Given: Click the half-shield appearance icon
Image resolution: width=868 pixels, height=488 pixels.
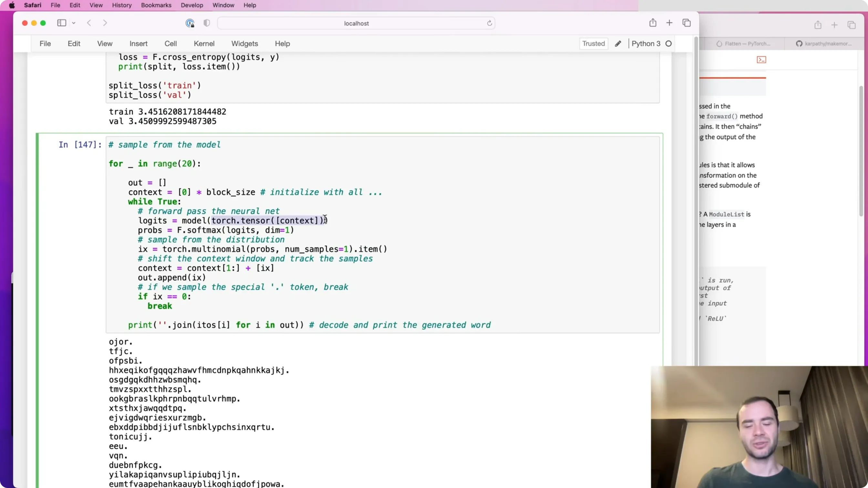Looking at the screenshot, I should (x=207, y=23).
